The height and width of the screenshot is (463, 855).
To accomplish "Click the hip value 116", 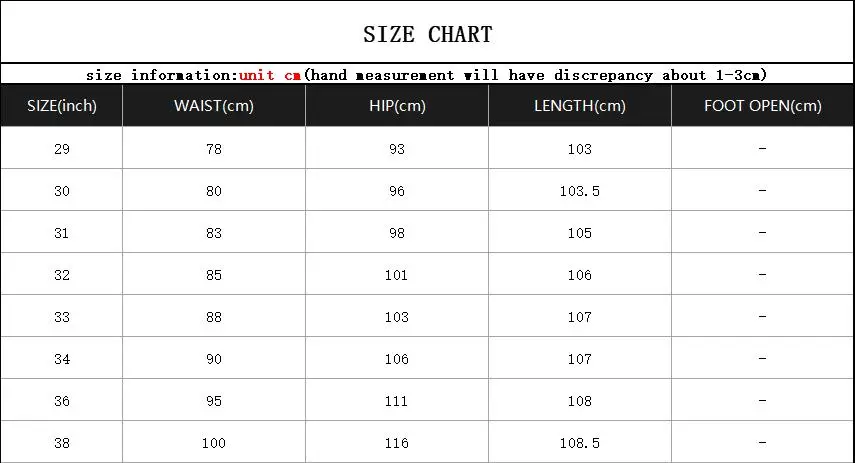I will (397, 443).
